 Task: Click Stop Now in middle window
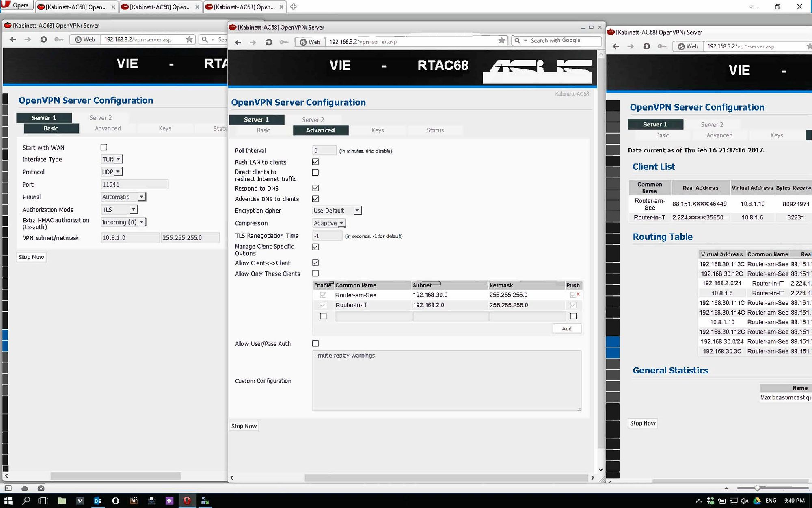click(244, 426)
